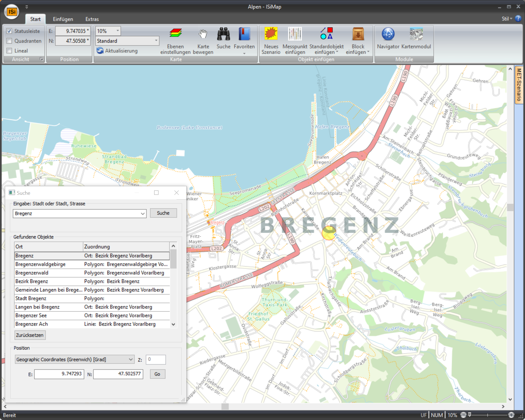Select the Stadt Bregenz result row
Screen dimensions: 525x420
tap(92, 298)
